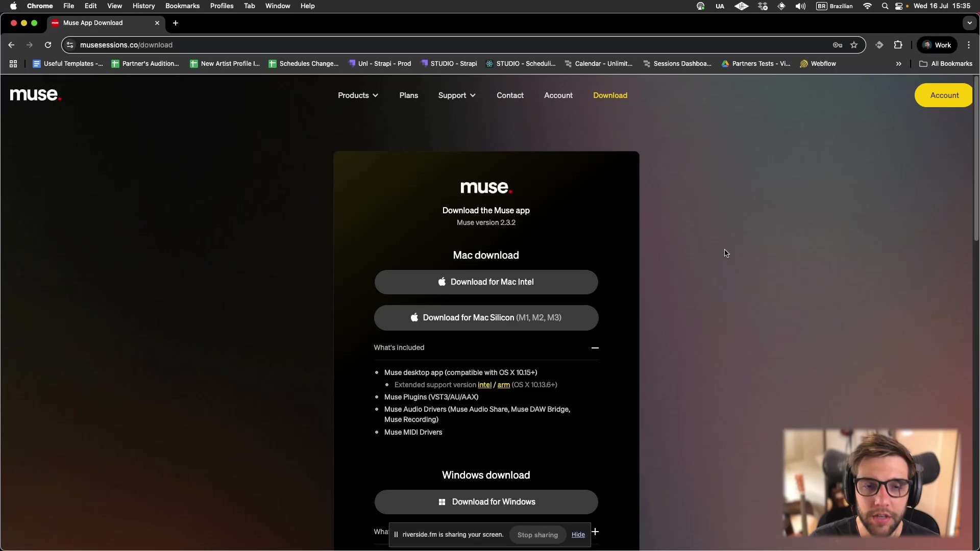Collapse the What's included section
This screenshot has width=980, height=551.
point(595,348)
